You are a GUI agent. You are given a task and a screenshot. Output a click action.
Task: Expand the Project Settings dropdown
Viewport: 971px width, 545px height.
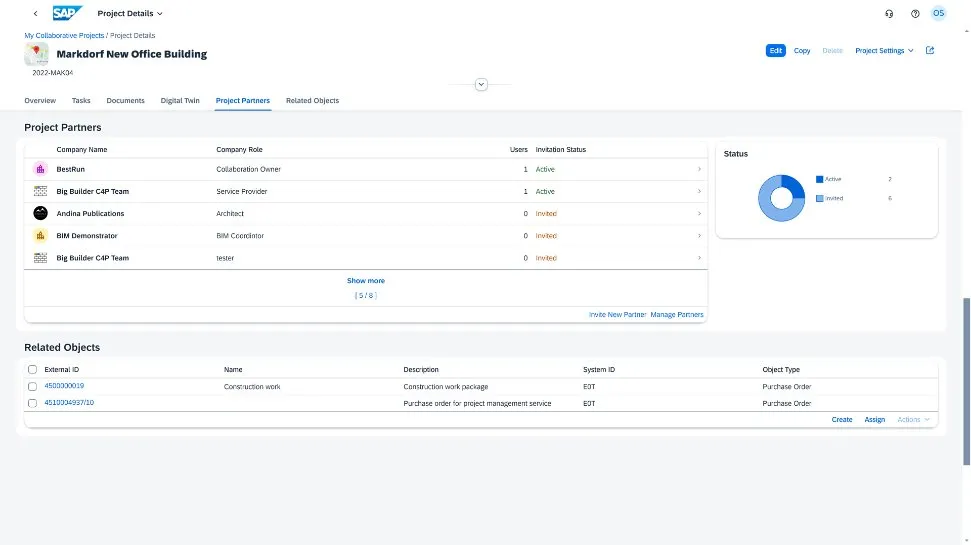point(884,51)
